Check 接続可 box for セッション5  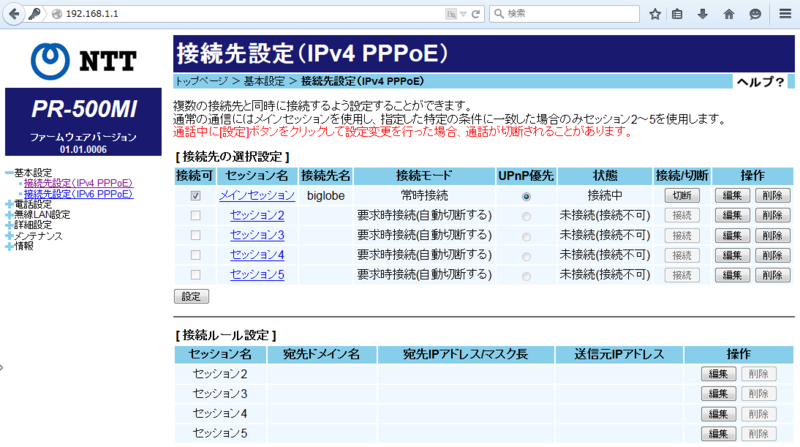pos(195,275)
